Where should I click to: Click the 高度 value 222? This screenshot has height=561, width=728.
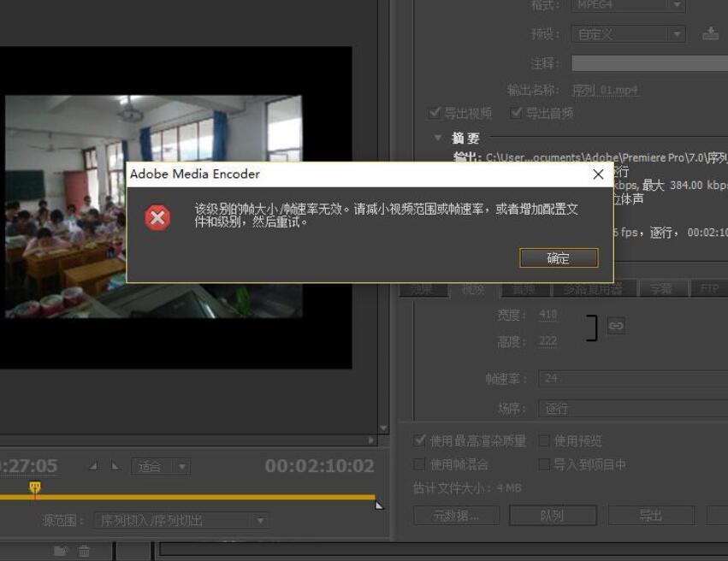tap(547, 341)
